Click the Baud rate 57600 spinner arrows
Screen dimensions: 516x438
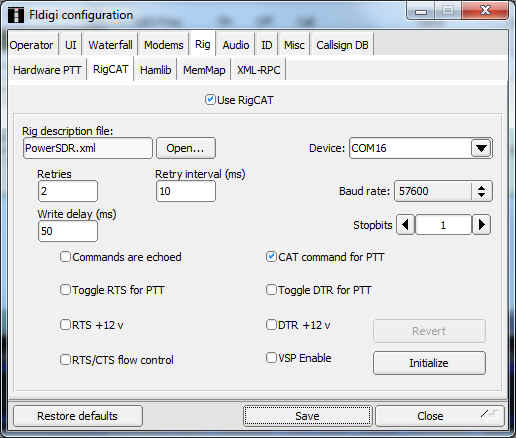(481, 191)
